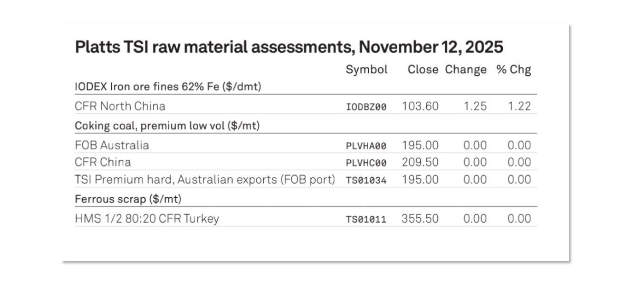Select the Symbol column header
Image resolution: width=644 pixels, height=286 pixels.
point(366,70)
